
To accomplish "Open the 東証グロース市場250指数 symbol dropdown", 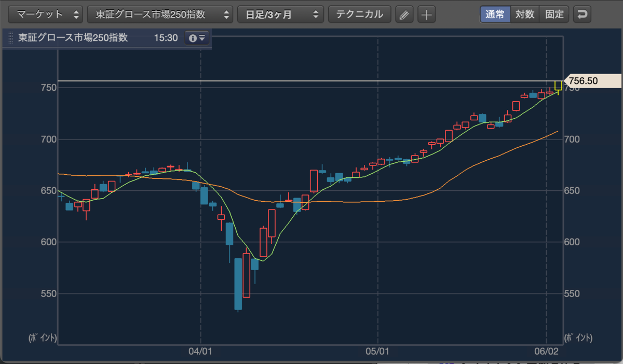I will point(160,14).
